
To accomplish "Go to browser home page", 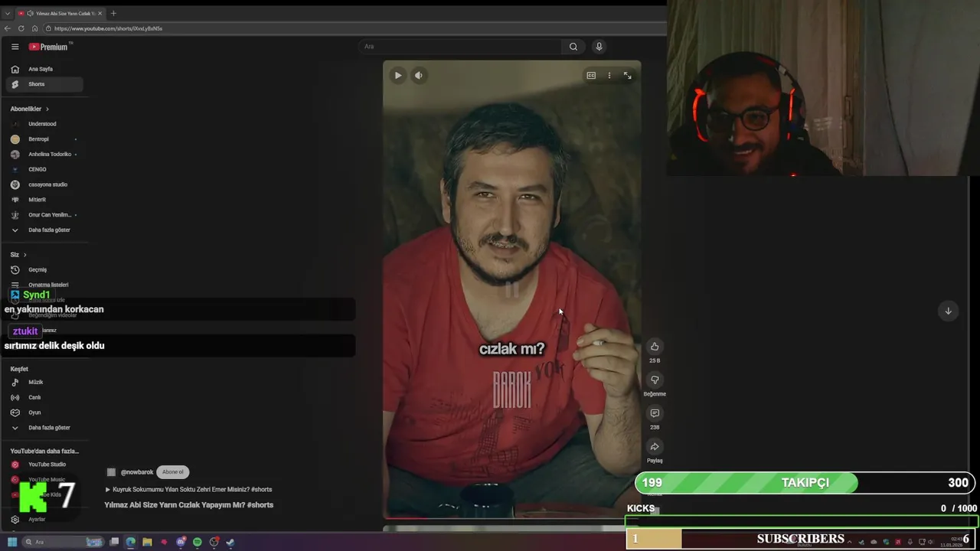I will (x=34, y=28).
